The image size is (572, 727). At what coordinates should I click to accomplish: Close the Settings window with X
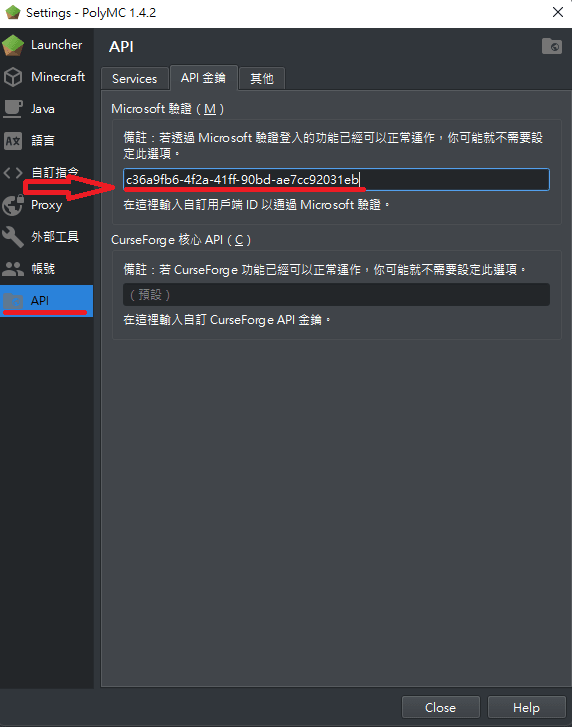click(558, 13)
